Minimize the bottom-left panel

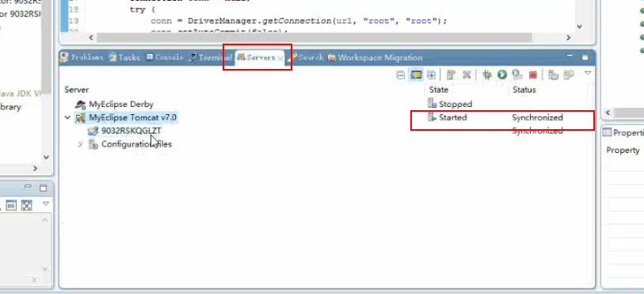click(x=28, y=187)
